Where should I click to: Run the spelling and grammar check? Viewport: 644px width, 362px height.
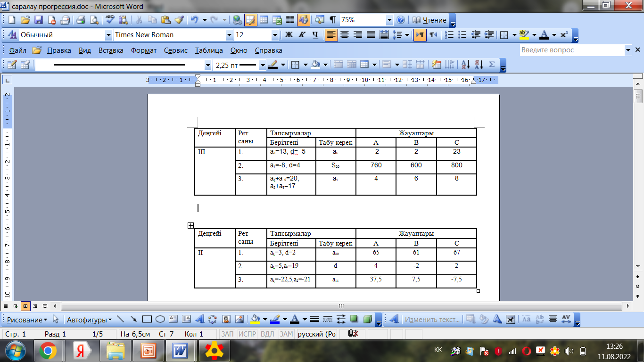click(110, 20)
